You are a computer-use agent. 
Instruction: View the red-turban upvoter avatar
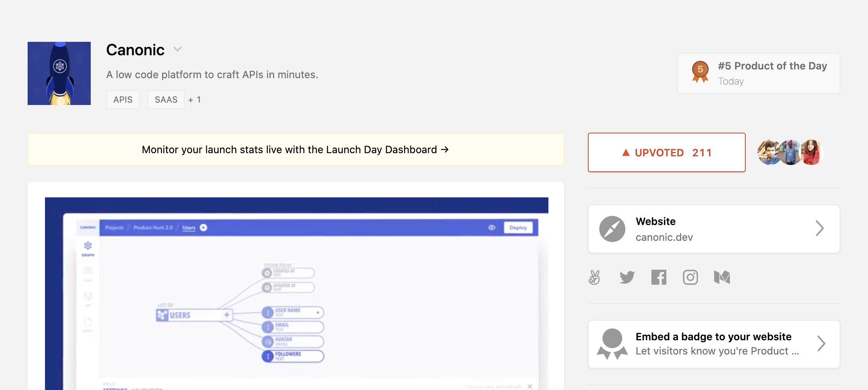(x=790, y=152)
